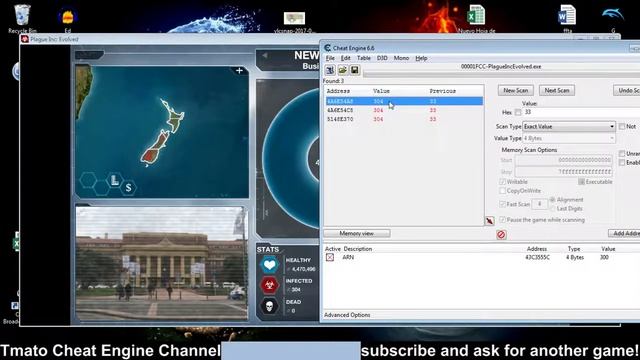The image size is (640, 360).
Task: Click the infected biohazard stat icon
Action: click(269, 286)
